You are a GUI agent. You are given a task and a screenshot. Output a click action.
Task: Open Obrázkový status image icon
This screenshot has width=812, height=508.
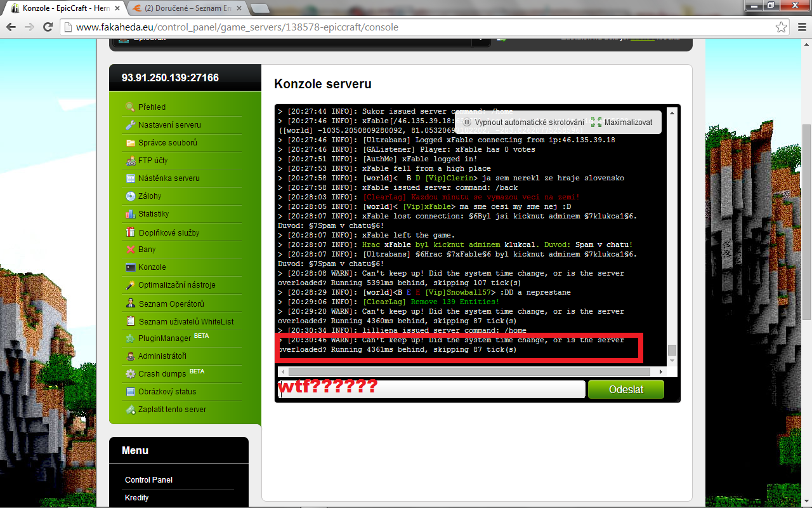click(130, 392)
